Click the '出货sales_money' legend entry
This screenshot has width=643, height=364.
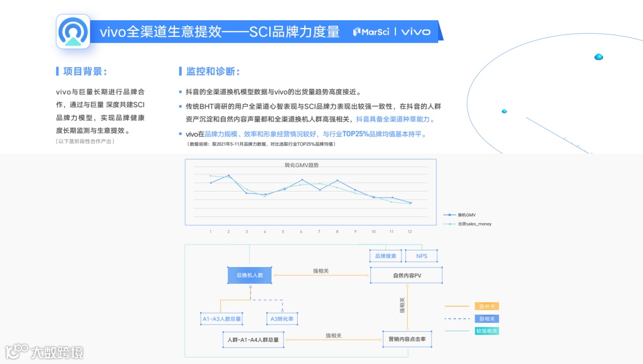(x=467, y=224)
